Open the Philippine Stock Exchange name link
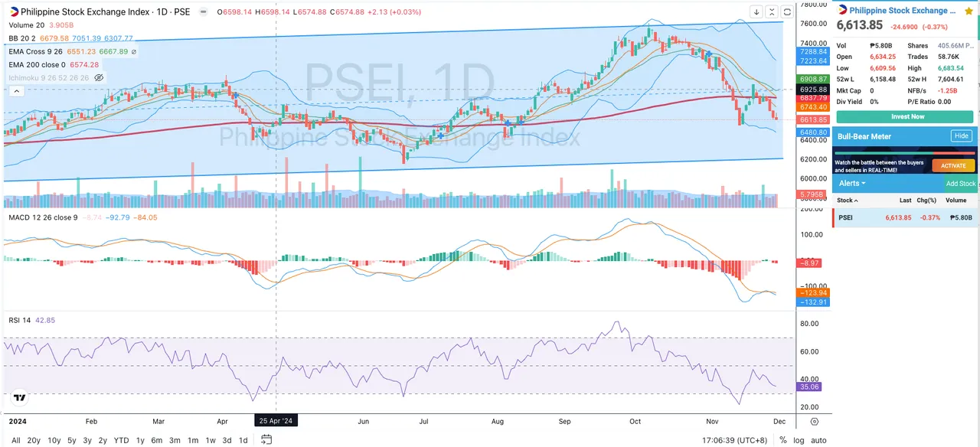The width and height of the screenshot is (980, 447). (x=903, y=11)
